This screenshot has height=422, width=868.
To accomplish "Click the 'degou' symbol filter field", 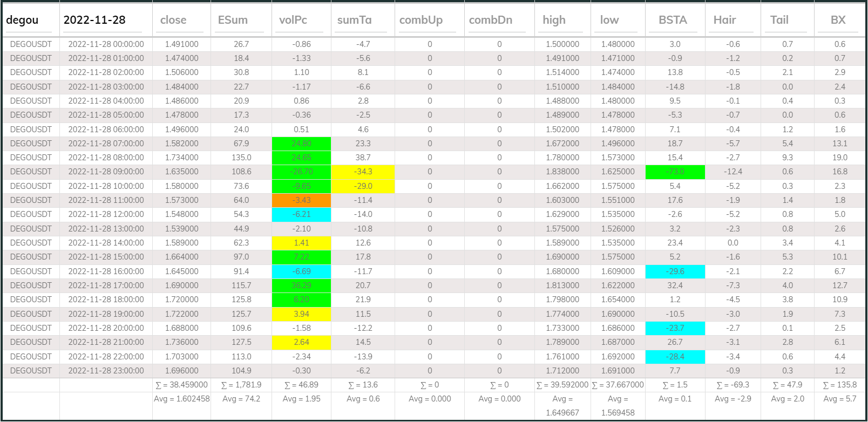I will [31, 21].
